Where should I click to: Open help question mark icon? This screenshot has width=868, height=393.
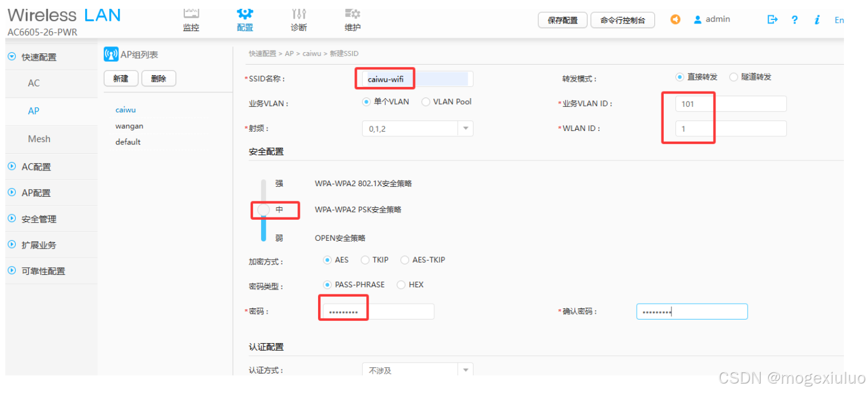[x=794, y=19]
